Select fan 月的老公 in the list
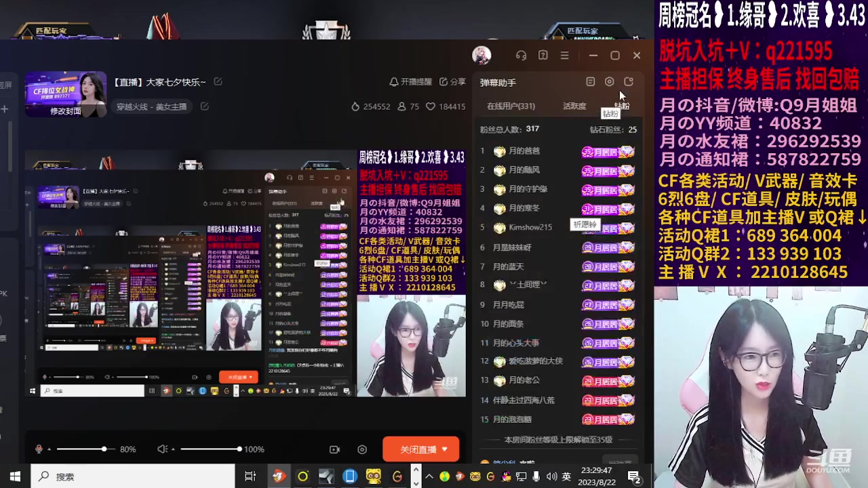 coord(524,380)
